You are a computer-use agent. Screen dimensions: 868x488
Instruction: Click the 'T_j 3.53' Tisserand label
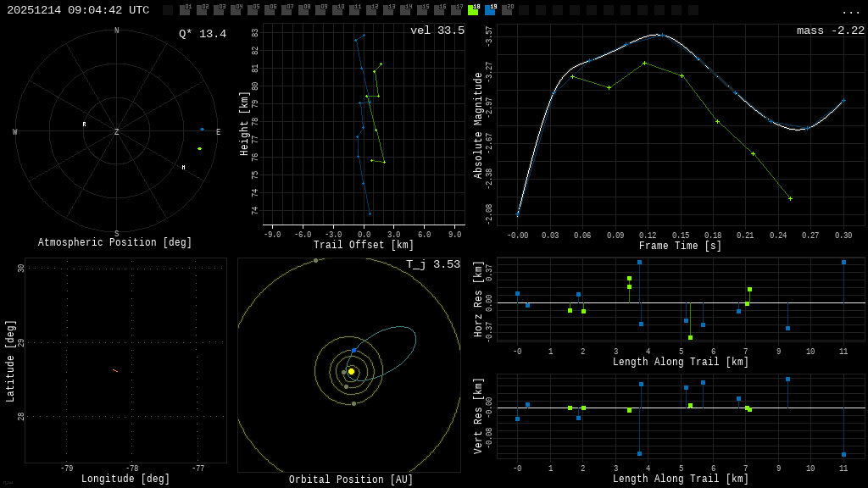[432, 264]
